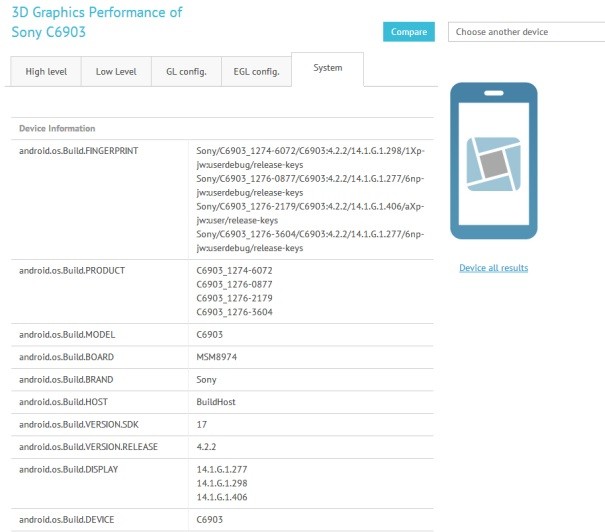The width and height of the screenshot is (605, 532).
Task: Click the display value 14.1.G.1.298
Action: (222, 483)
